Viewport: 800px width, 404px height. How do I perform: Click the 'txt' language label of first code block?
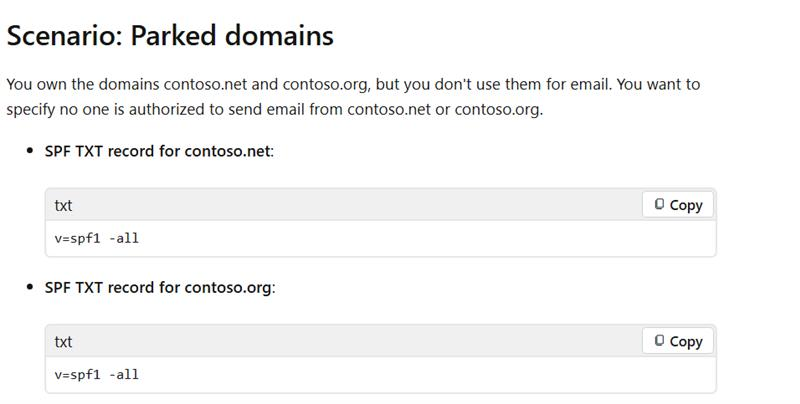click(63, 205)
